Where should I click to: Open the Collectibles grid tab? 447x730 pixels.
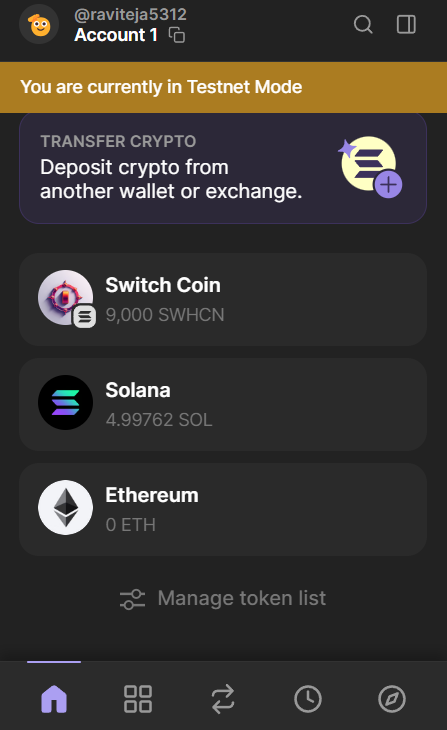(138, 698)
